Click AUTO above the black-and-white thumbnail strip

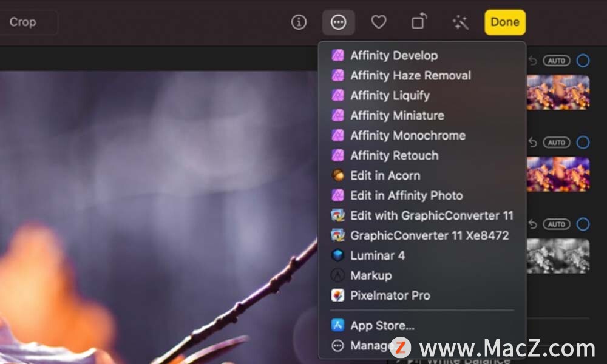pos(556,224)
